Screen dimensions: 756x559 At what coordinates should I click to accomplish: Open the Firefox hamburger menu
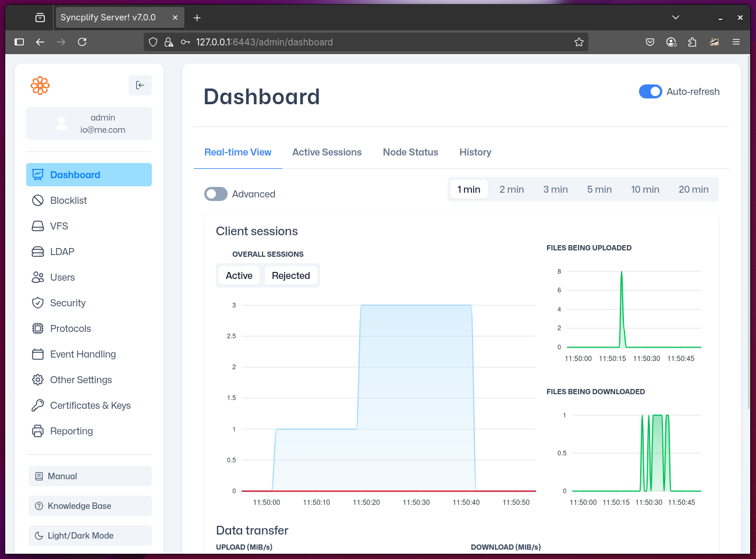point(736,42)
